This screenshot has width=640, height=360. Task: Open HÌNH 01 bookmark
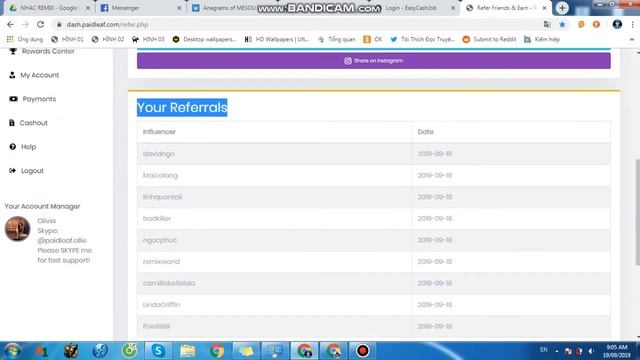tap(67, 39)
